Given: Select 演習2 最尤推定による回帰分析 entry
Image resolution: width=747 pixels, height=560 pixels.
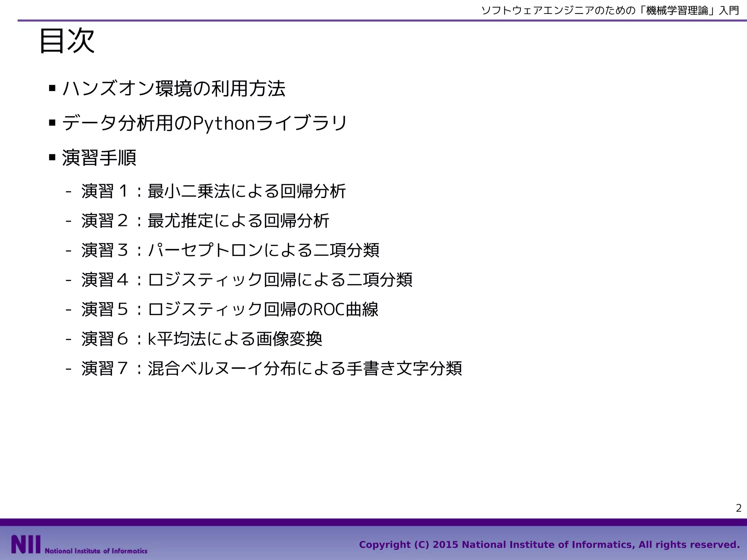Looking at the screenshot, I should tap(205, 221).
